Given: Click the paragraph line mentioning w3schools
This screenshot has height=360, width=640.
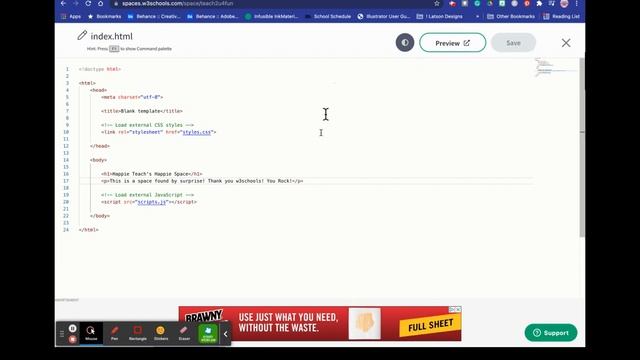Looking at the screenshot, I should pos(202,181).
